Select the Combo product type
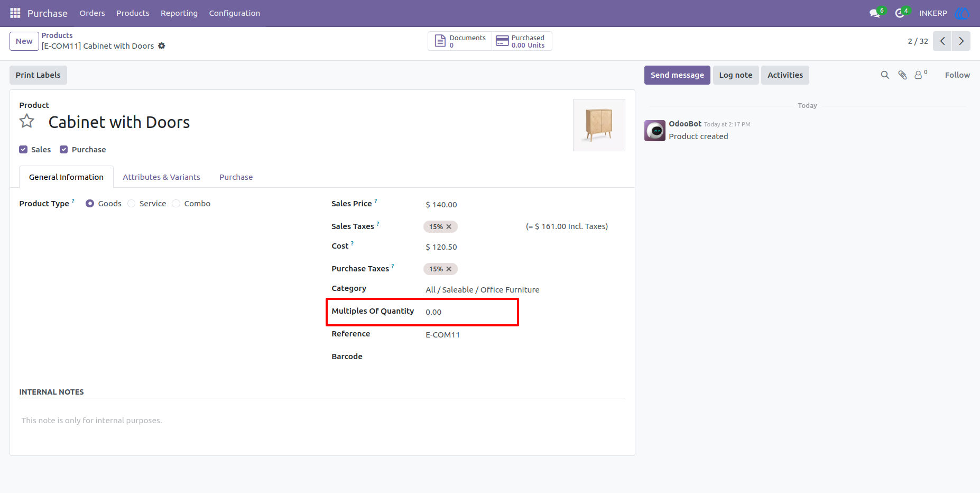The width and height of the screenshot is (980, 493). pyautogui.click(x=176, y=204)
